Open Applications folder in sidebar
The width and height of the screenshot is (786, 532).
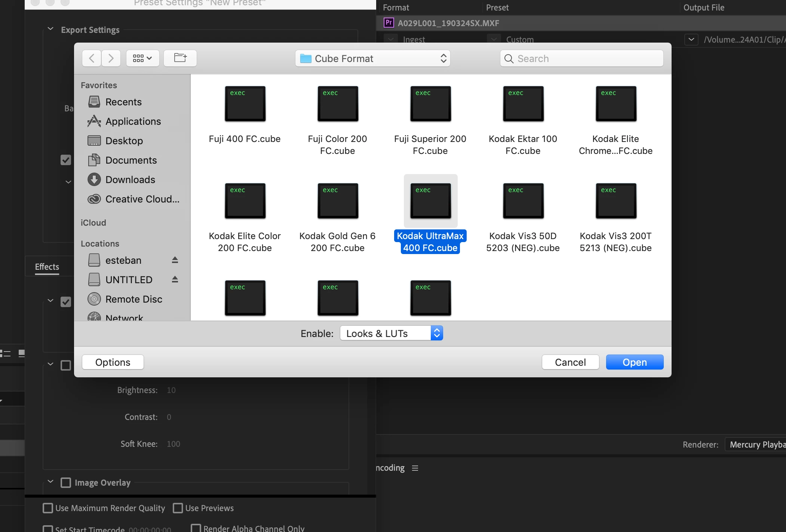click(x=133, y=121)
